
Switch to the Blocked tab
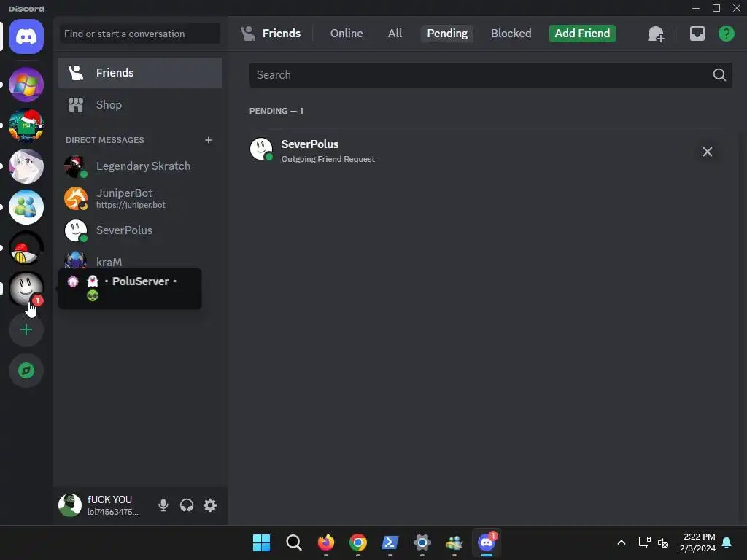point(511,34)
